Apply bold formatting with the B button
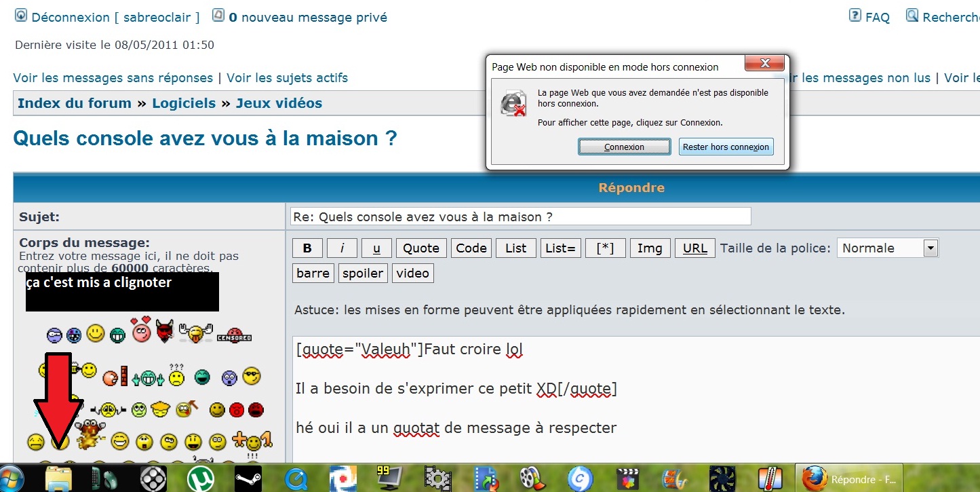The width and height of the screenshot is (980, 492). [307, 248]
